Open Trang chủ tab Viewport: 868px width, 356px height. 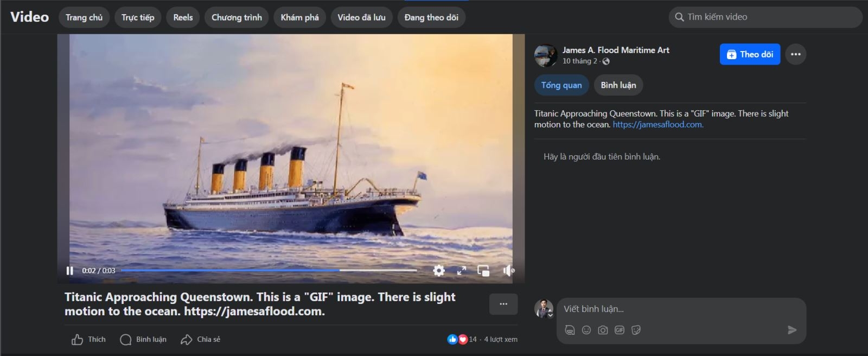[84, 17]
